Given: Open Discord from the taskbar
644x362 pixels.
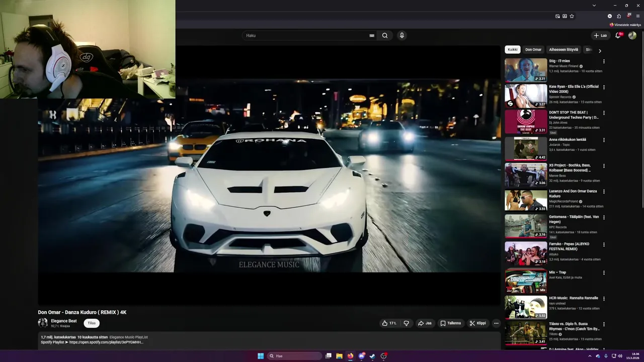Looking at the screenshot, I should click(x=361, y=356).
